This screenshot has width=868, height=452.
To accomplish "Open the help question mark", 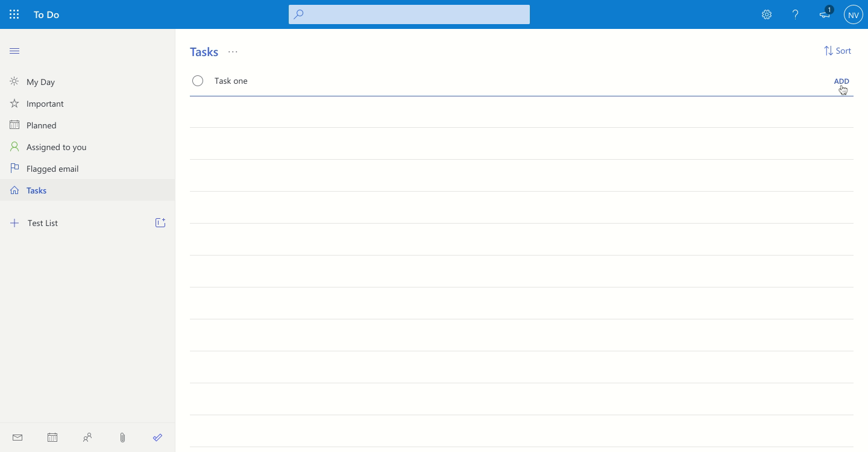I will [796, 14].
